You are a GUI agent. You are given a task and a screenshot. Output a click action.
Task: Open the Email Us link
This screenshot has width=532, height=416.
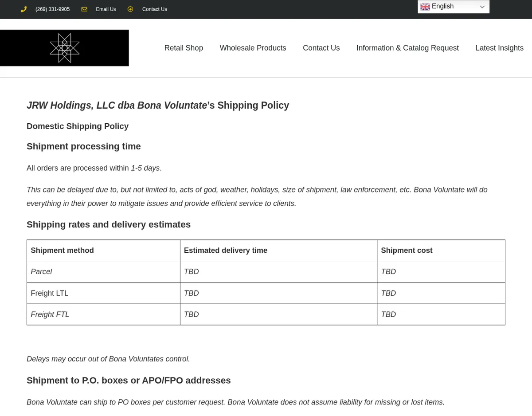106,9
